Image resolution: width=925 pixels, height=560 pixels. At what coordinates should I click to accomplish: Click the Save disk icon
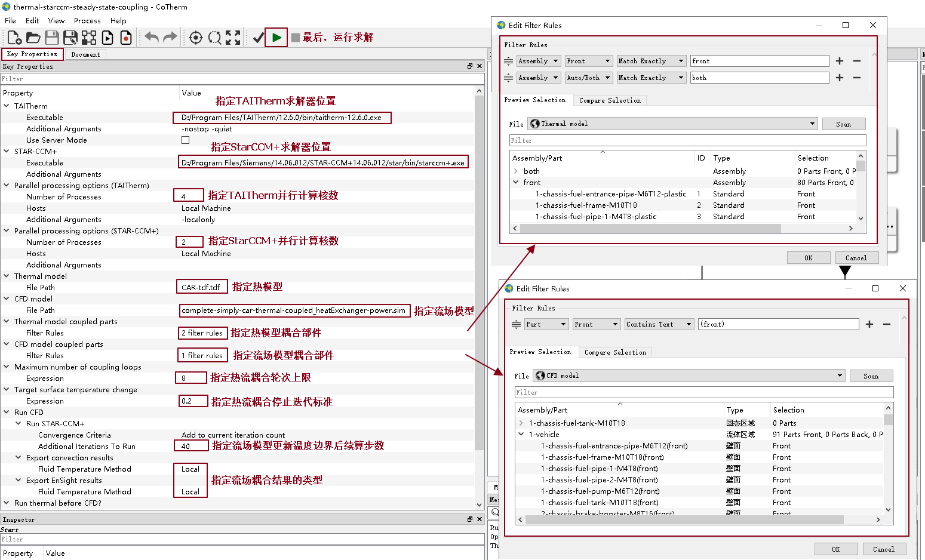pyautogui.click(x=52, y=38)
